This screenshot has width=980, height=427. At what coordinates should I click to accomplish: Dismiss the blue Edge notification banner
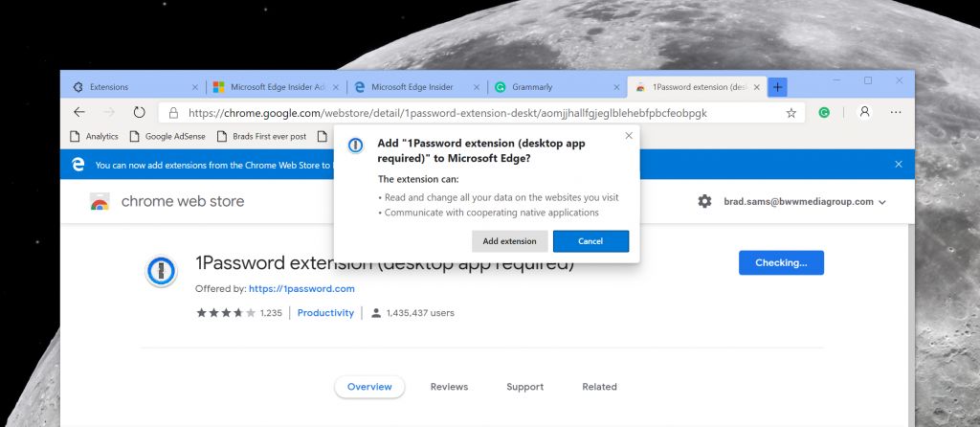[x=898, y=165]
